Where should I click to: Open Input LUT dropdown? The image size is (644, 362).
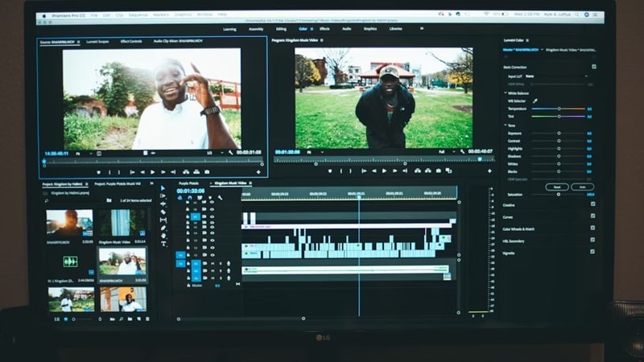557,76
